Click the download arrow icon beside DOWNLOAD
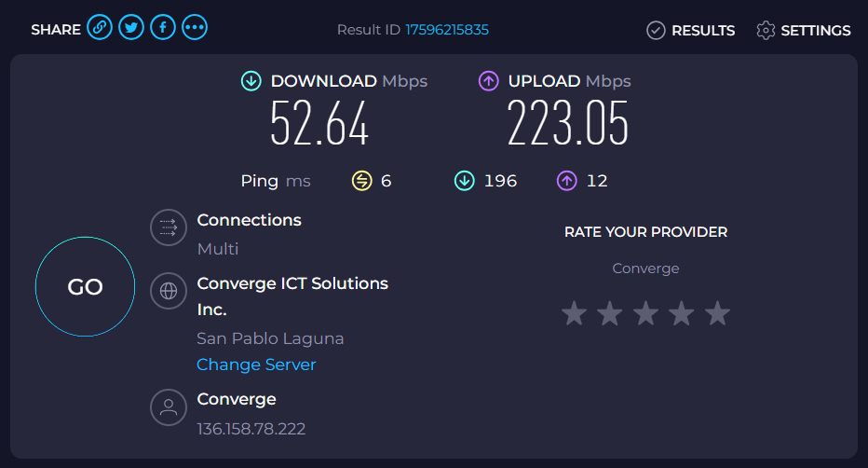868x468 pixels. (x=251, y=81)
